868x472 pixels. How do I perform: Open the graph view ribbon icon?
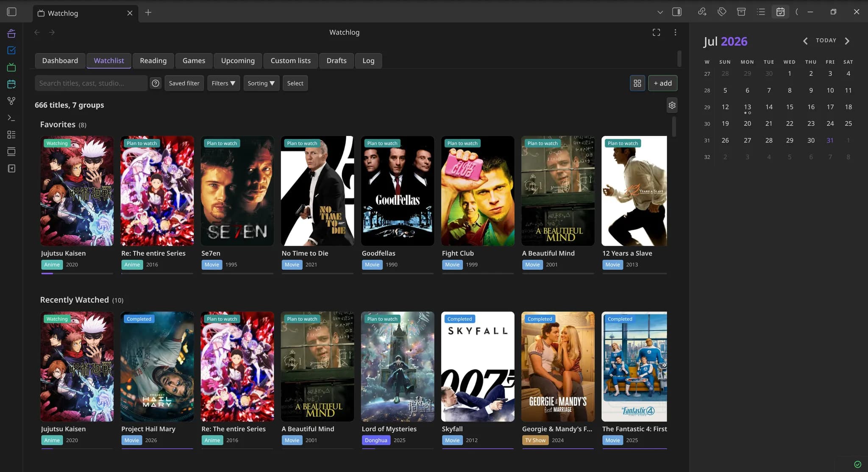[11, 101]
